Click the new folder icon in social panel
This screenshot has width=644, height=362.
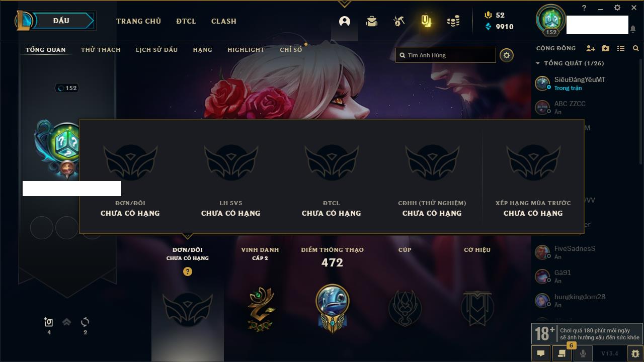tap(606, 48)
